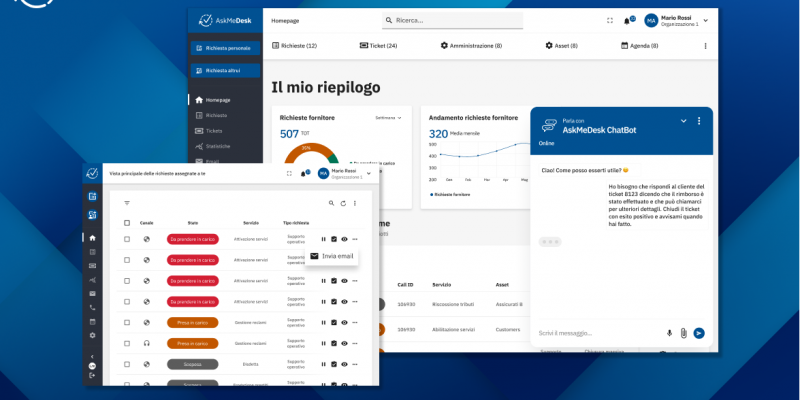Click the Abilitazione servizi table cell
The height and width of the screenshot is (400, 800).
tap(453, 330)
